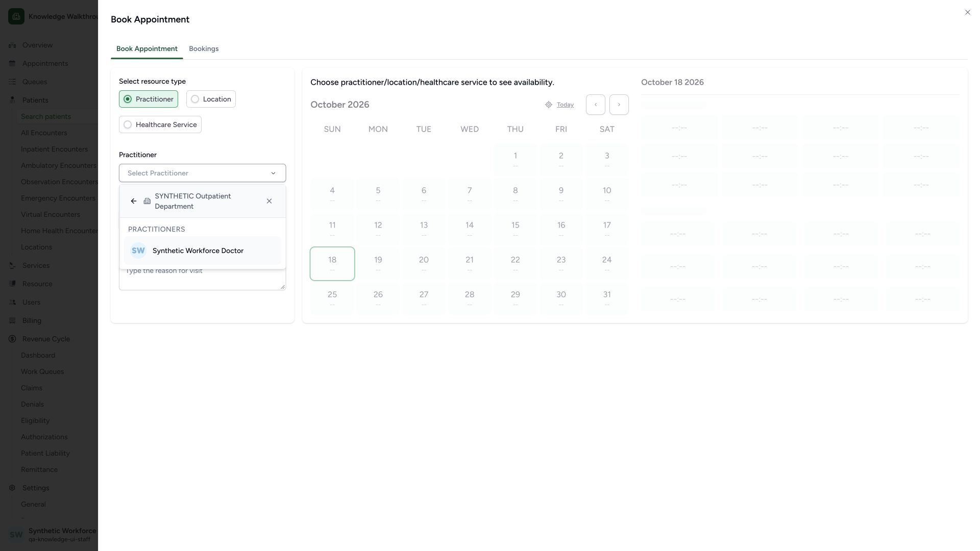The image size is (980, 551).
Task: Click the Queues sidebar icon
Action: (12, 82)
